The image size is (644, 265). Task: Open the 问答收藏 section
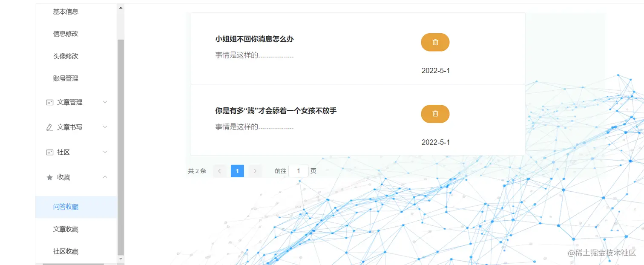click(65, 207)
